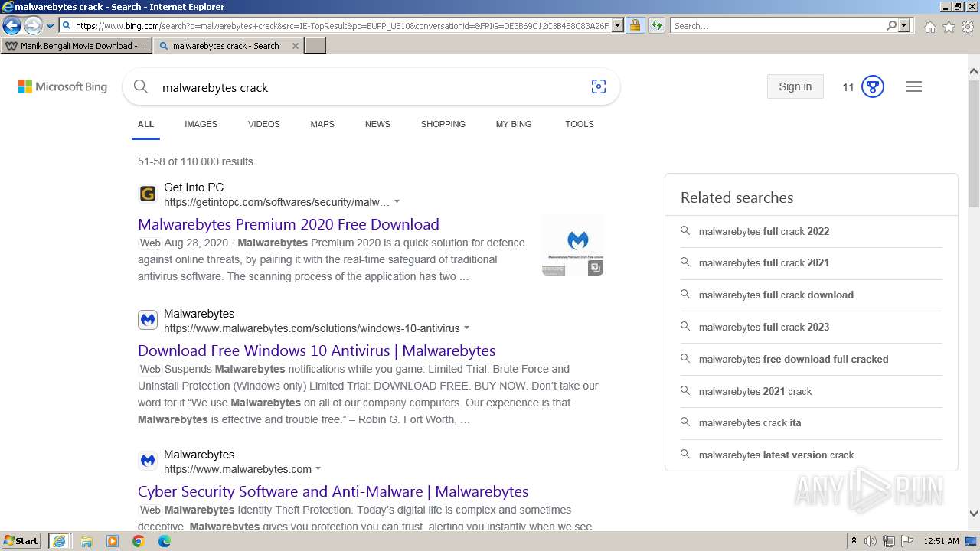Screen dimensions: 980x551
Task: Open a new blank tab
Action: [315, 46]
